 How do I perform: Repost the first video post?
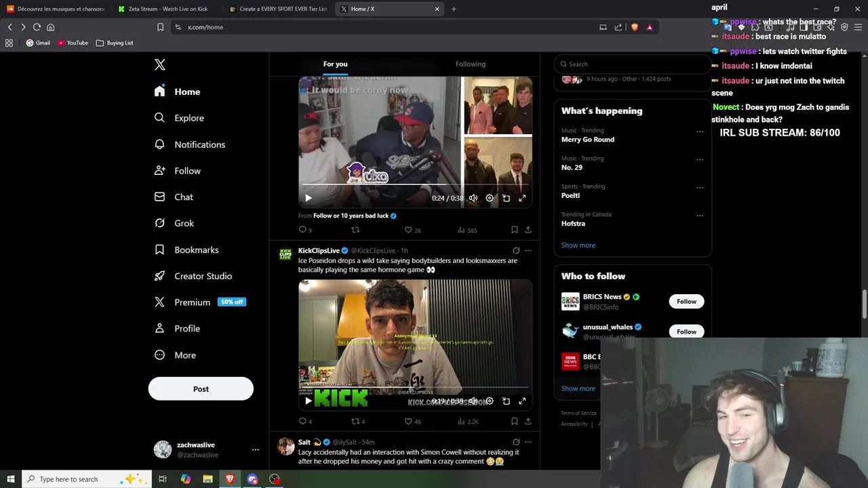pos(355,230)
